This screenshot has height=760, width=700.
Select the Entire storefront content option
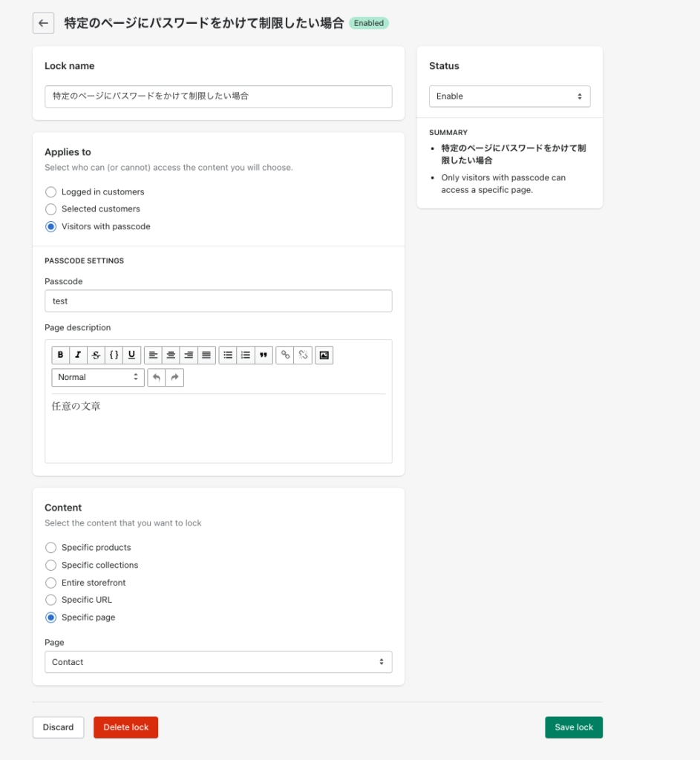point(51,583)
